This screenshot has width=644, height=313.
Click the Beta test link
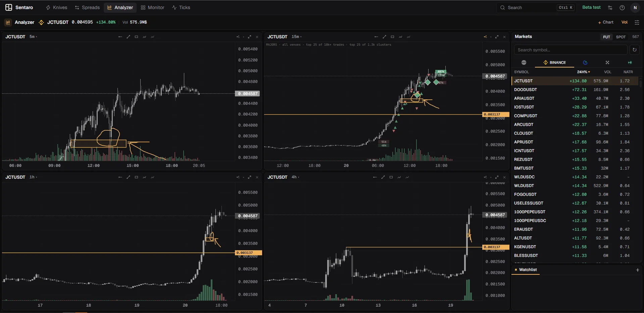pyautogui.click(x=591, y=7)
